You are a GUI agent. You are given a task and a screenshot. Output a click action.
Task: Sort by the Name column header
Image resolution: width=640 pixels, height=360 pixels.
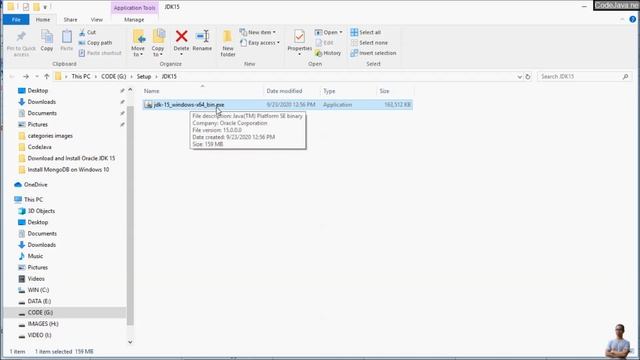[151, 91]
